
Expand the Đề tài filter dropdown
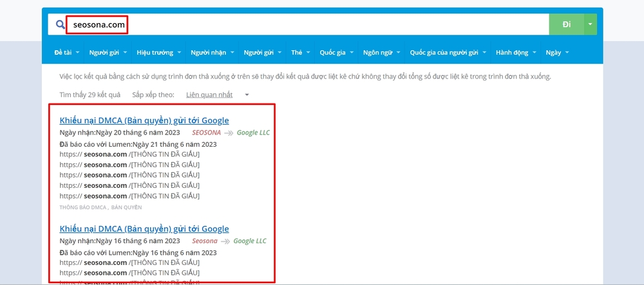click(x=66, y=53)
